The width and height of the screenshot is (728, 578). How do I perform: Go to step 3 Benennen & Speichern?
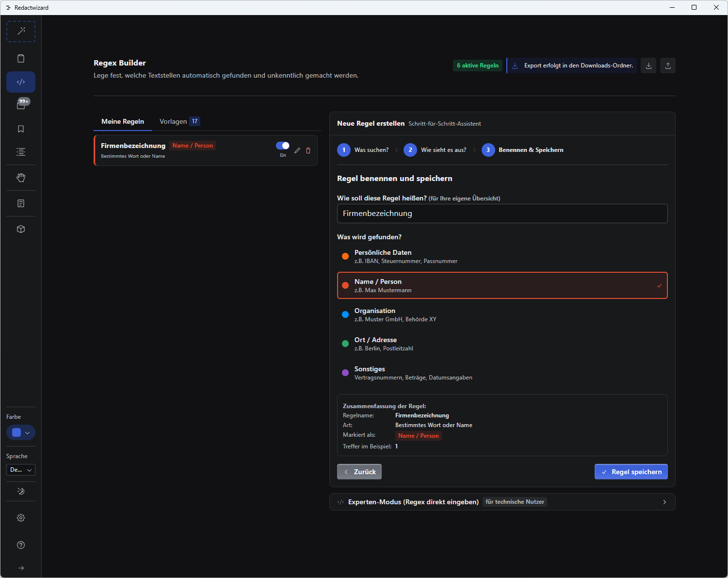point(523,150)
